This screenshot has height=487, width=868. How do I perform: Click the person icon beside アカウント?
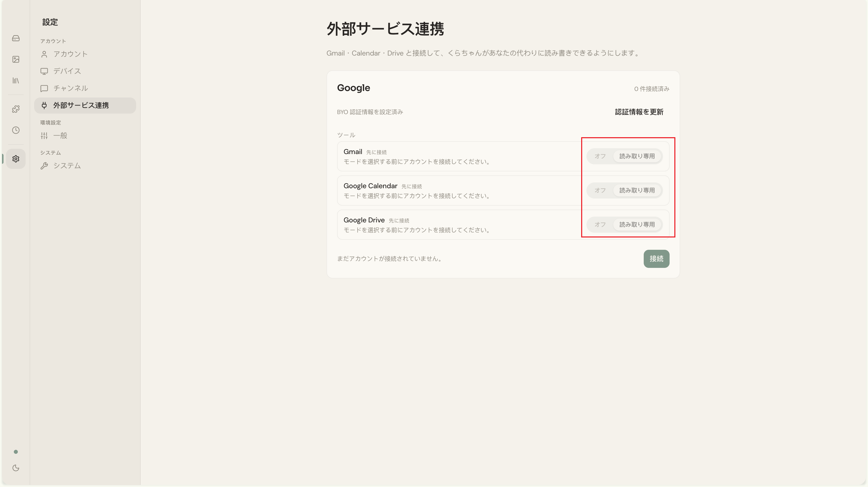coord(44,54)
